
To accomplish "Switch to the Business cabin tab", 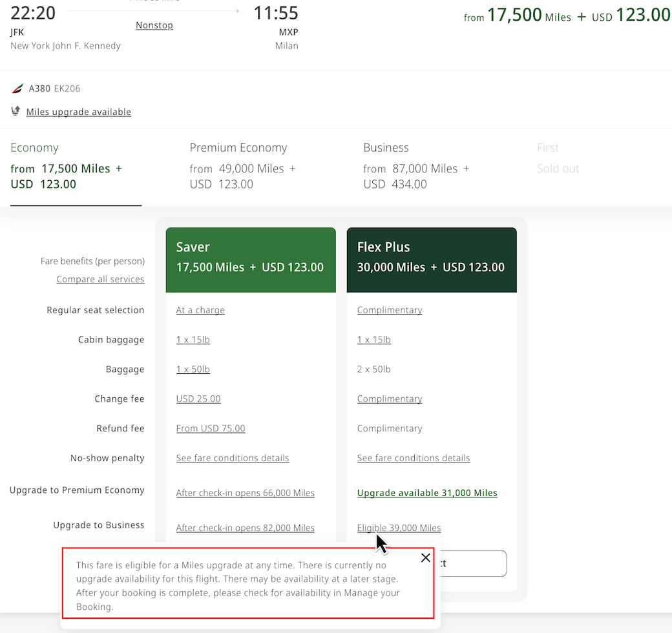I will tap(416, 167).
